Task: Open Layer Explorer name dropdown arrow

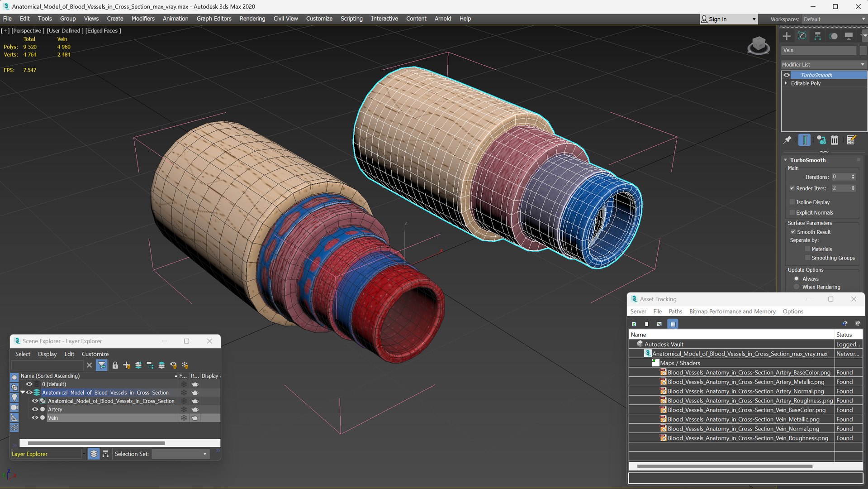Action: click(84, 454)
